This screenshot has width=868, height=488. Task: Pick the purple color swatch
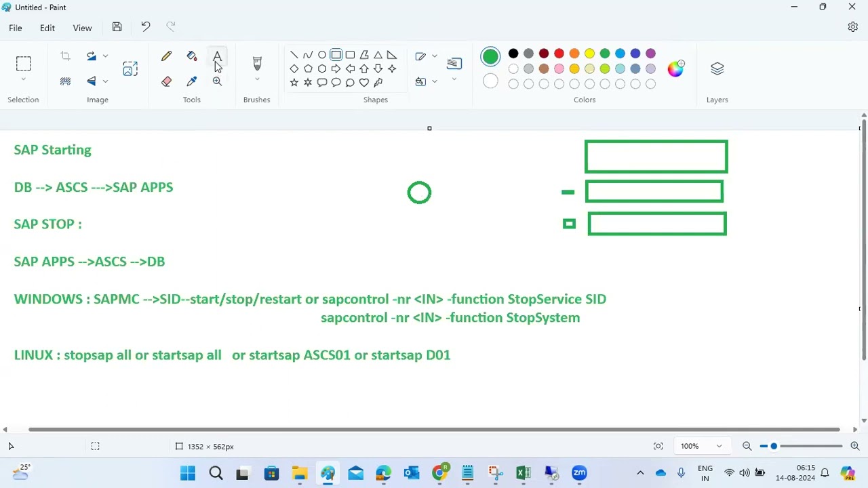tap(650, 54)
